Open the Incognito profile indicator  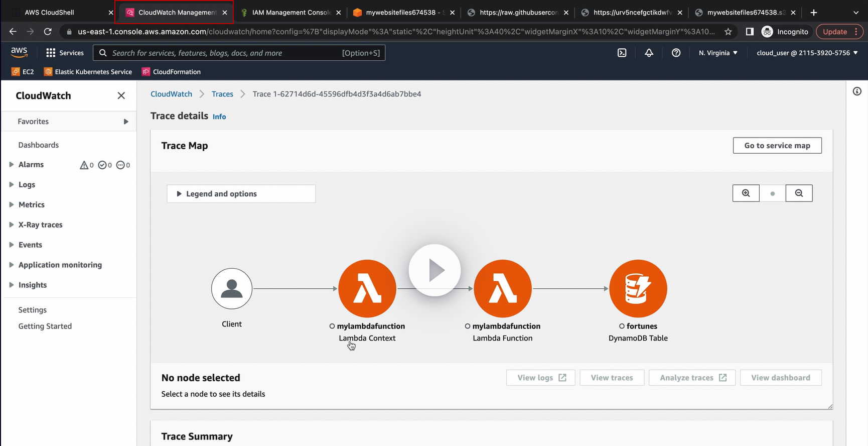pos(785,32)
